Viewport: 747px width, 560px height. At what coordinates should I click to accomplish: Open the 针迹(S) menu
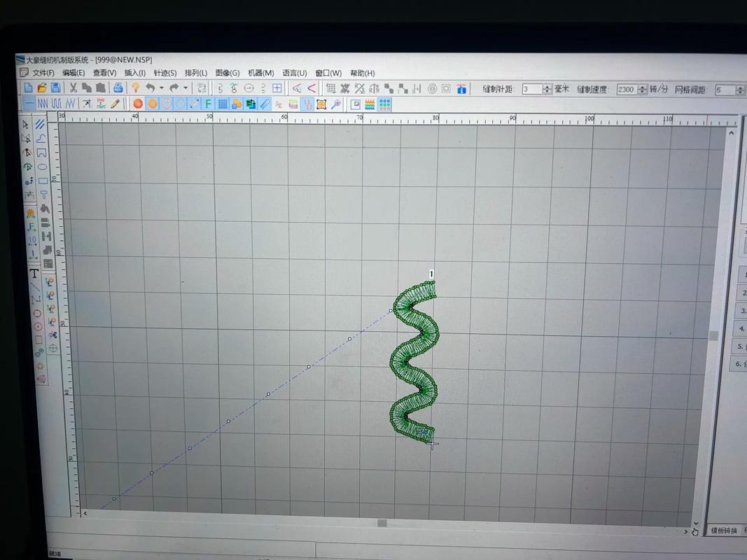[x=165, y=73]
